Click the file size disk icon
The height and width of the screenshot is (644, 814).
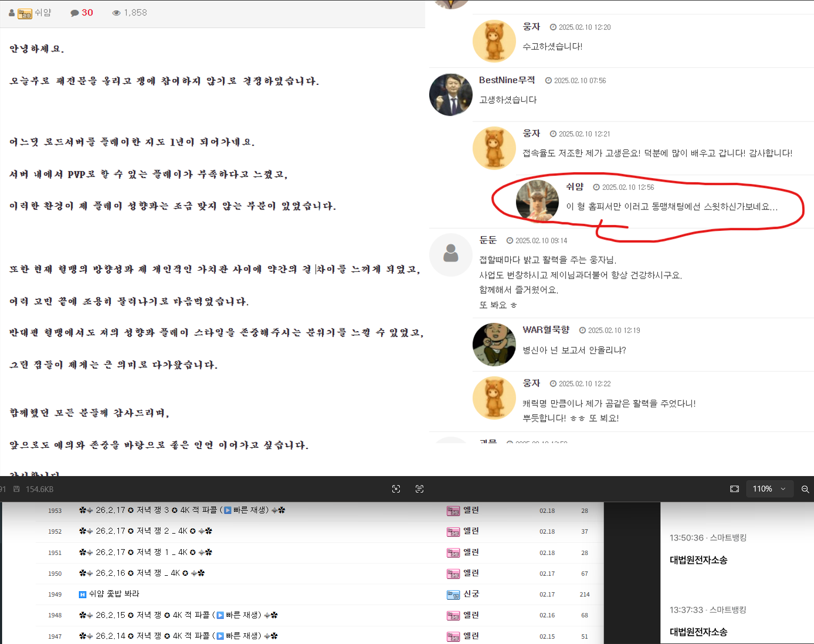tap(17, 489)
